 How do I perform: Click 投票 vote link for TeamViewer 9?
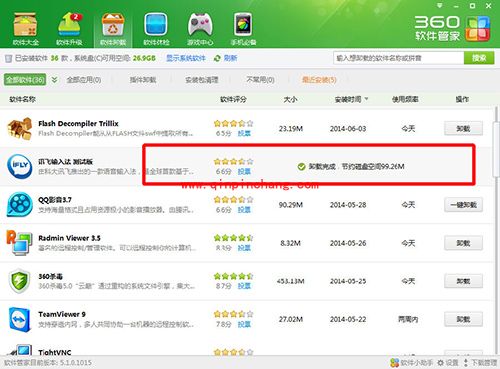[x=244, y=324]
